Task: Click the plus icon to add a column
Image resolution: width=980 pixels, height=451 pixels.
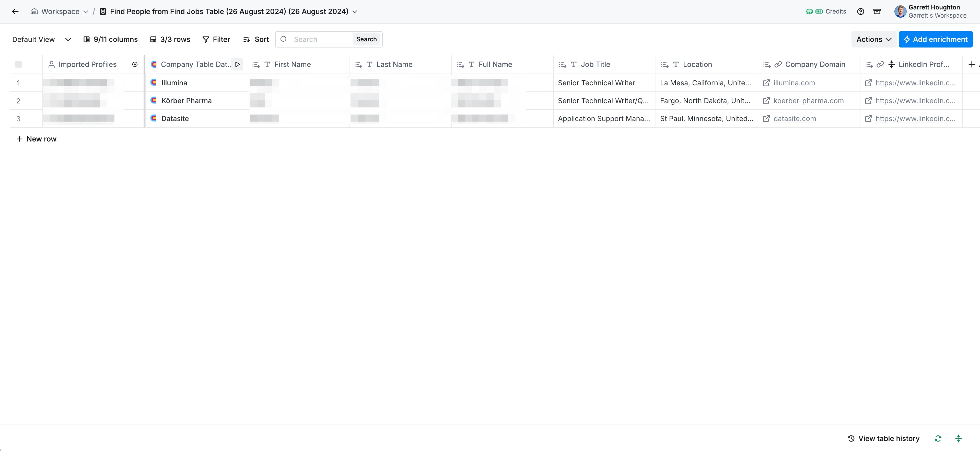Action: click(971, 64)
